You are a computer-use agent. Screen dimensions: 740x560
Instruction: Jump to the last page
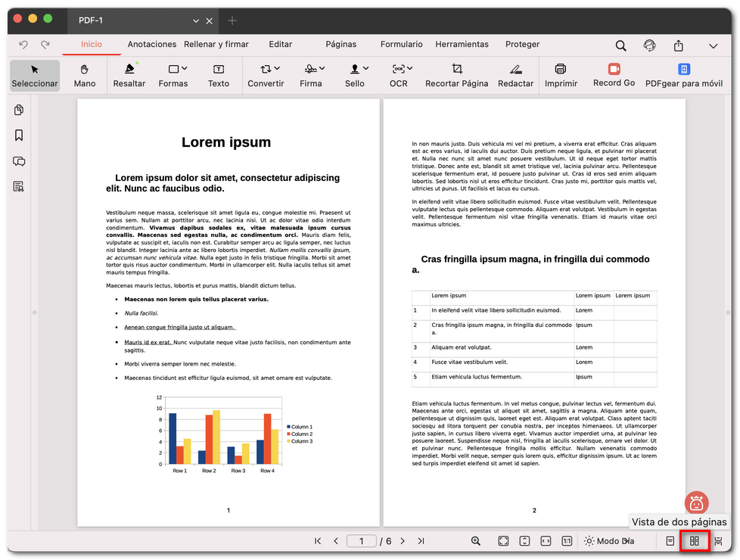tap(421, 541)
